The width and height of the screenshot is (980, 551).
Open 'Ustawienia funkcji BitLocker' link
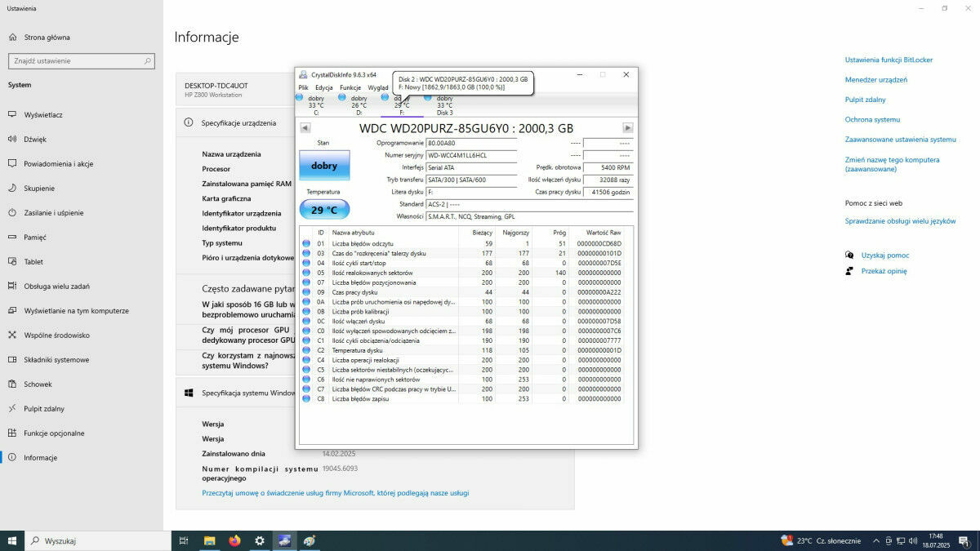pos(889,60)
